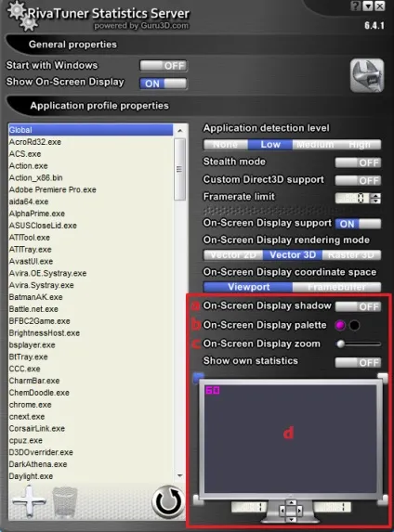Click the plus add profile icon
Viewport: 394px width, 532px height.
[29, 501]
